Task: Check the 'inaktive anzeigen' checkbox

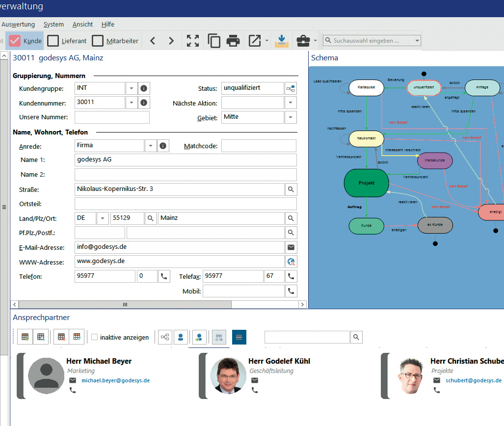Action: point(95,337)
